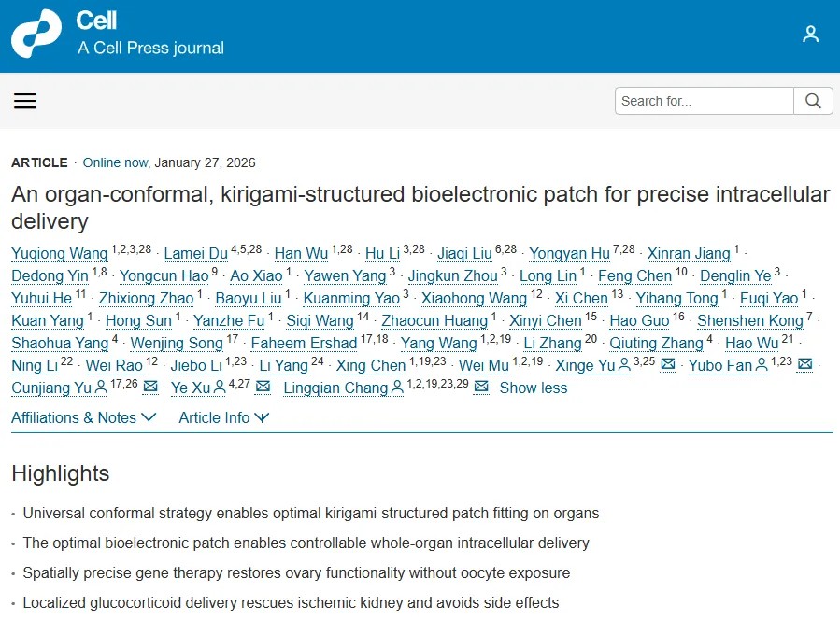This screenshot has height=621, width=840.
Task: Select author Faheem Ershad
Action: point(304,343)
